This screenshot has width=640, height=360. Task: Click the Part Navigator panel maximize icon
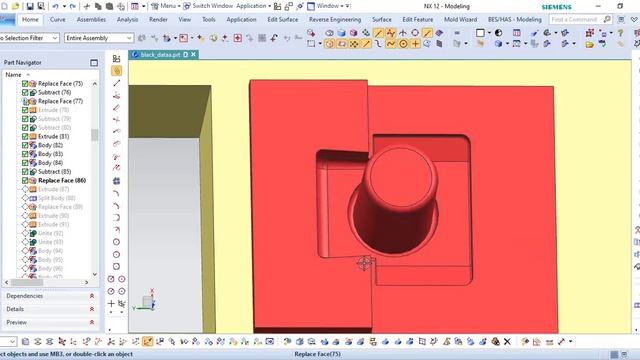94,62
